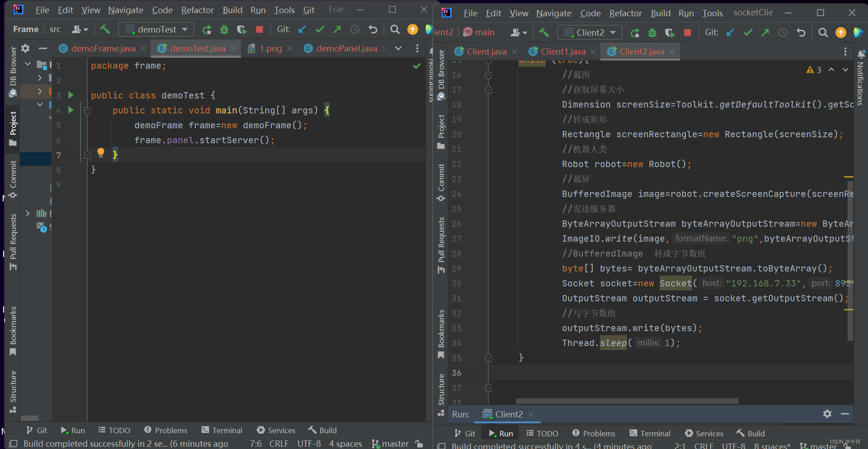This screenshot has height=449, width=868.
Task: Go to next highlighted warning in Client2
Action: (845, 70)
